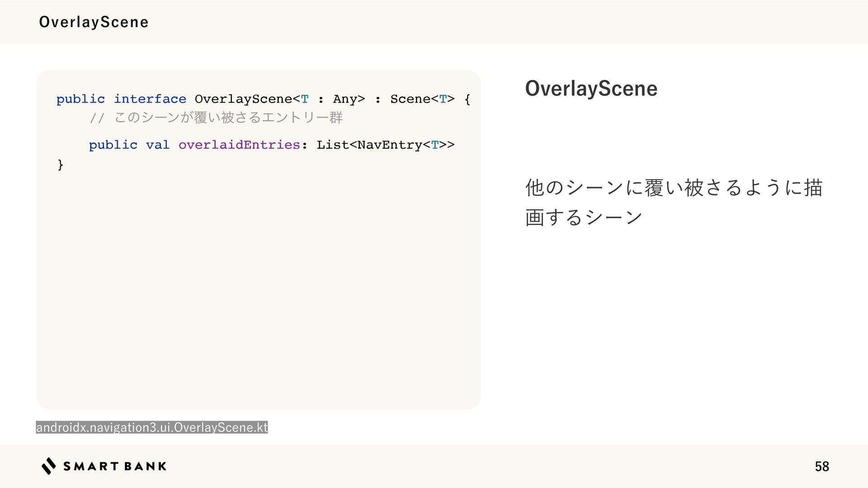Click 'Scene<T>' supertype in code
Viewport: 868px width, 488px height.
[422, 99]
